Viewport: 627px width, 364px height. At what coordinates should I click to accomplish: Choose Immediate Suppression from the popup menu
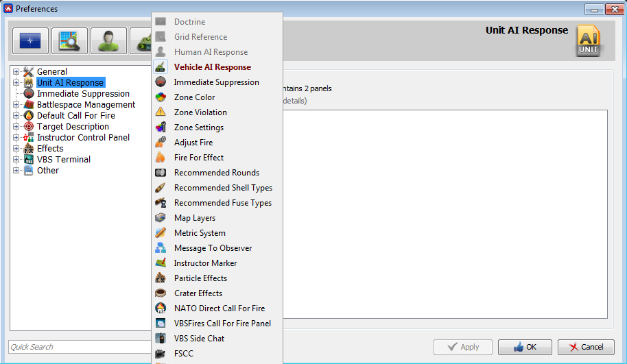tap(217, 82)
